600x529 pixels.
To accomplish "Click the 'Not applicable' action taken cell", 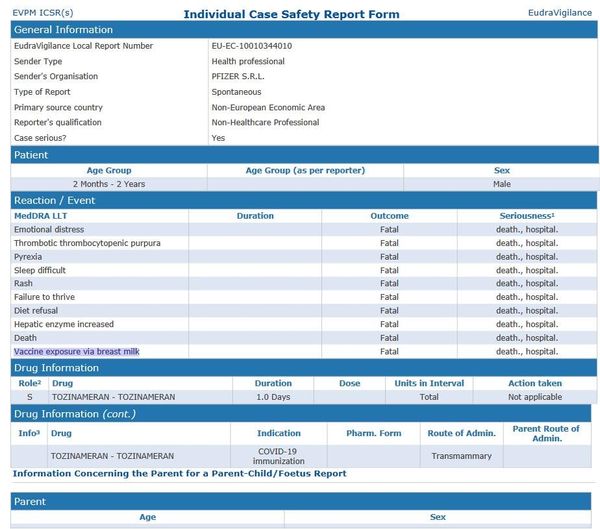I will (x=535, y=397).
